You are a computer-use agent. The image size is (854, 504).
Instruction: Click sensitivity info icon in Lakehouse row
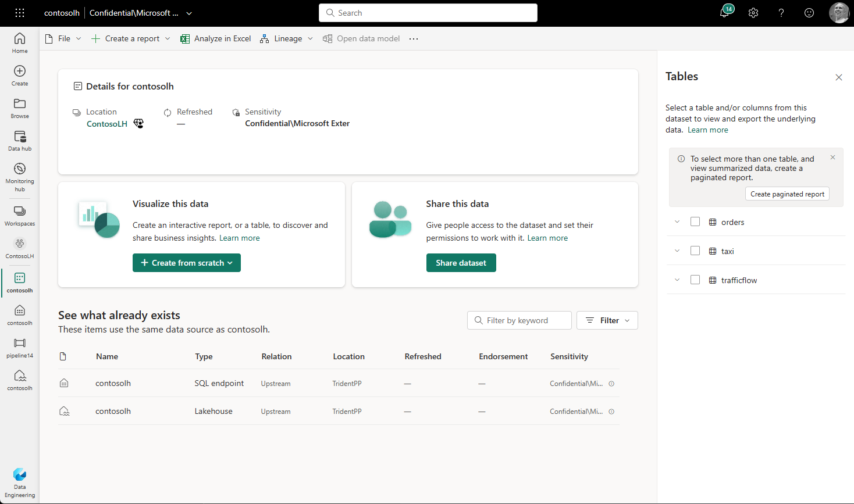click(x=611, y=412)
